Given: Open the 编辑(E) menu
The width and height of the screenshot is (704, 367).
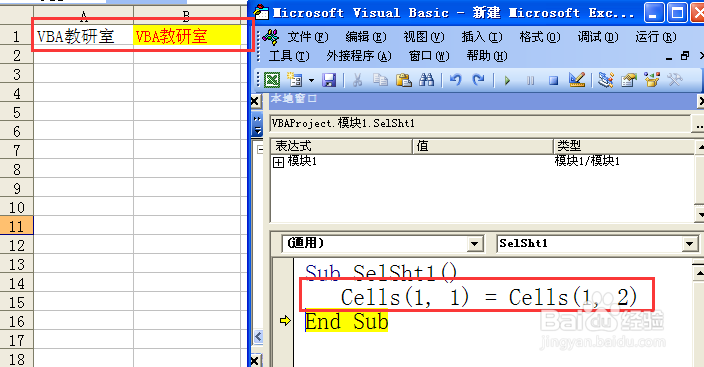Looking at the screenshot, I should [x=366, y=37].
